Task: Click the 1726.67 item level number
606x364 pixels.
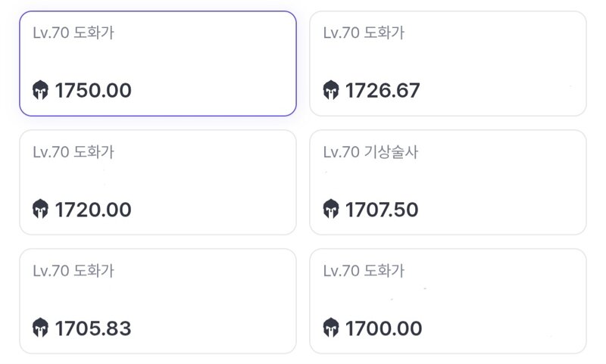Action: pos(383,90)
